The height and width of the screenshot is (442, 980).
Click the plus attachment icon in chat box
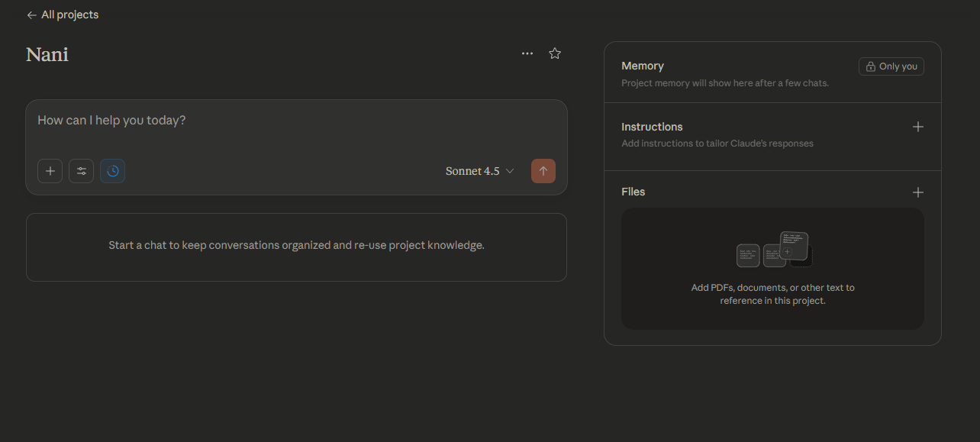[x=50, y=171]
